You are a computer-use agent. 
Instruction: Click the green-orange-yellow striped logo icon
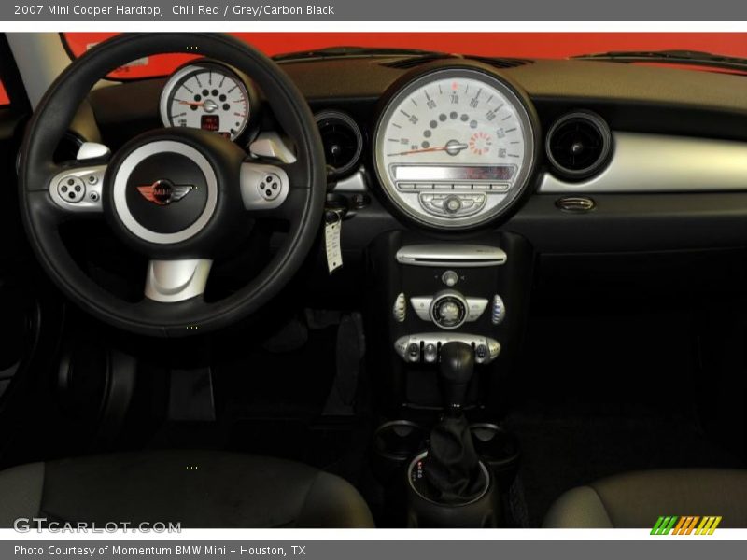coord(685,525)
